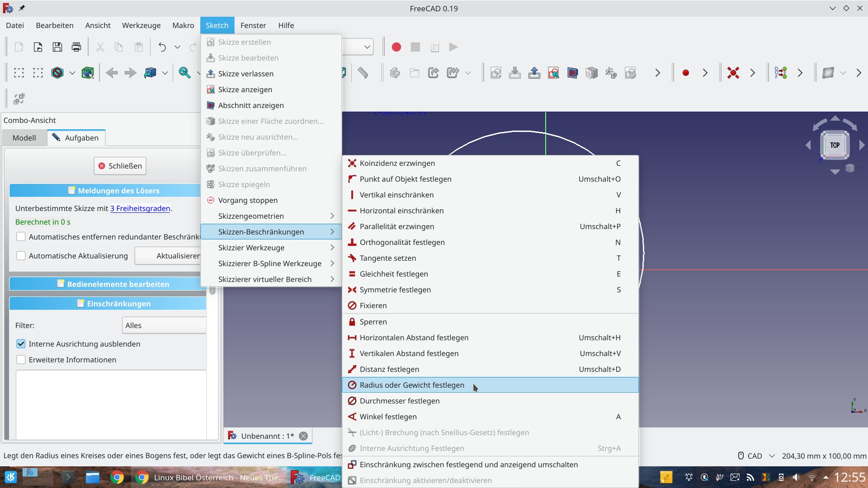Click the Unbenannt : 1* document tab
The width and height of the screenshot is (868, 488).
tap(268, 436)
